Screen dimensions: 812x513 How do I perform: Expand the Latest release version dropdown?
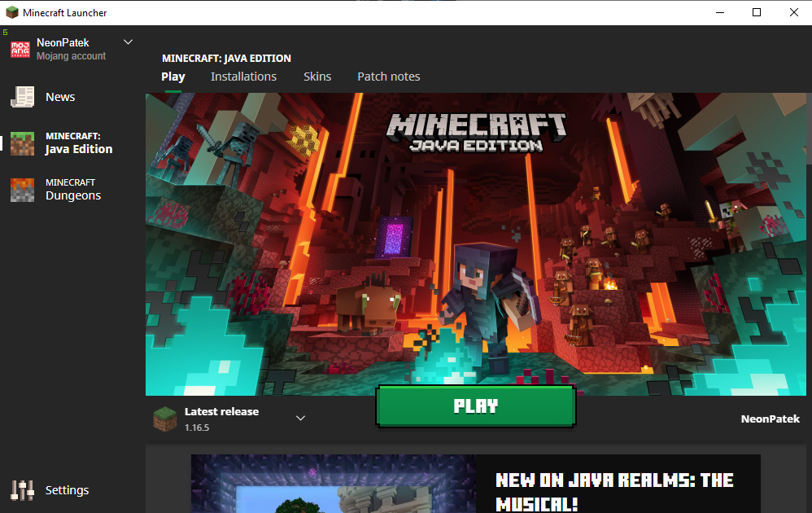click(300, 419)
